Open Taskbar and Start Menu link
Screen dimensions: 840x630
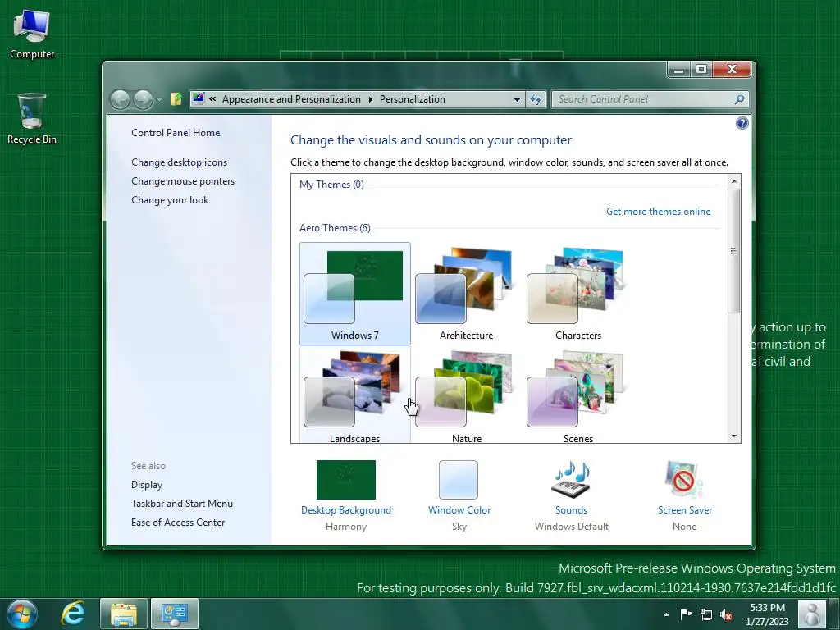tap(182, 504)
